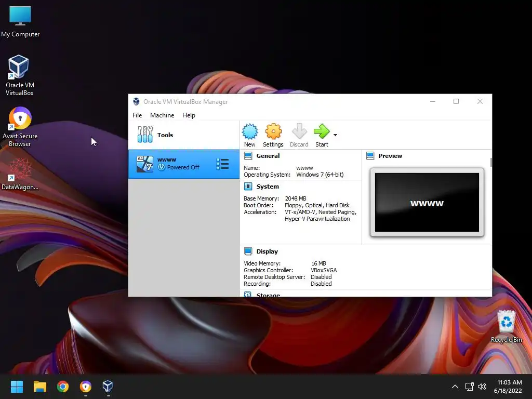Click the System section chip icon
532x399 pixels.
[248, 187]
